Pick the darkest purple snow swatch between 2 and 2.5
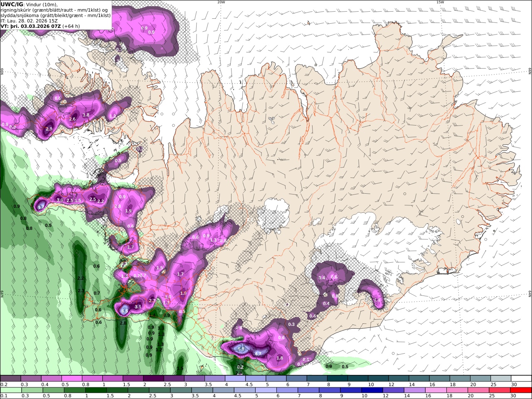 point(154,379)
